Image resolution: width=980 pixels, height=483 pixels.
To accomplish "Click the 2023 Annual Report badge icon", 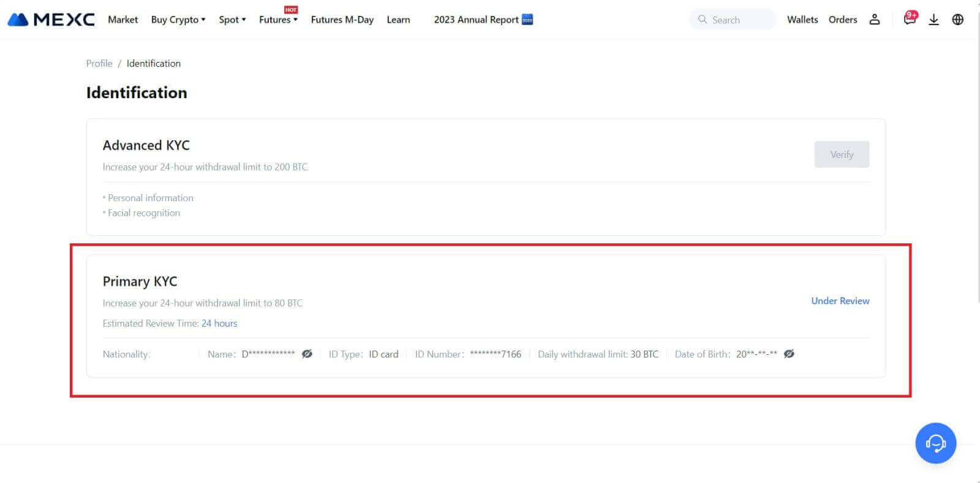I will 527,20.
